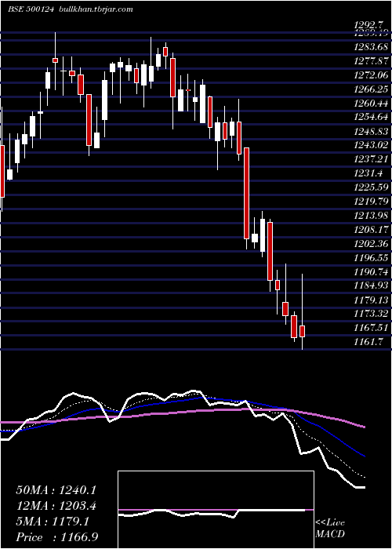Select the 1190.74 price label
This screenshot has height=549, width=392.
372,271
